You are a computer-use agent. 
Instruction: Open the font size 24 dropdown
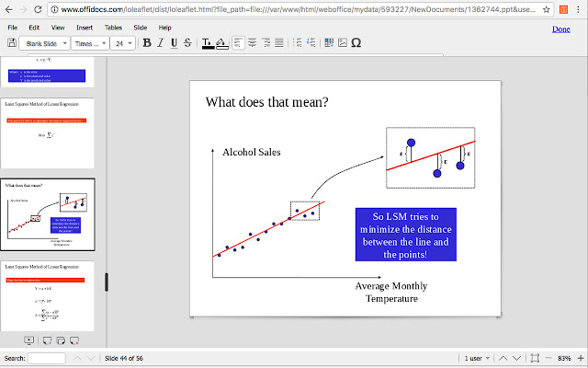tap(122, 43)
